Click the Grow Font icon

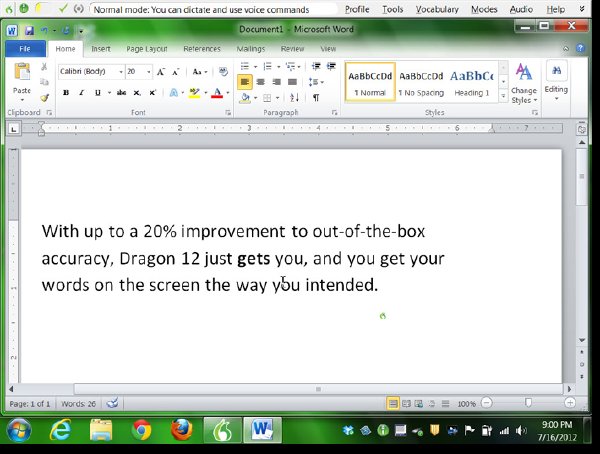click(161, 72)
